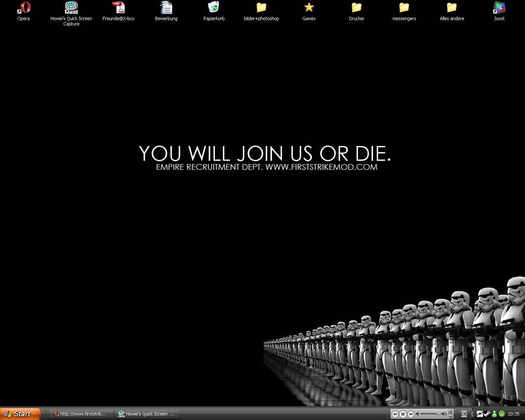Open the Drucker folder
Screen dimensions: 525x420
356,8
